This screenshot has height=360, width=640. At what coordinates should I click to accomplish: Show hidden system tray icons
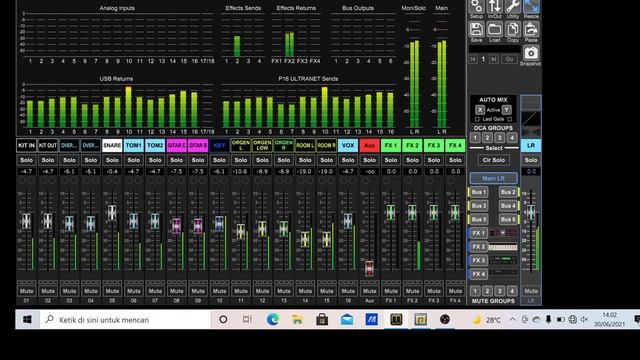[512, 320]
